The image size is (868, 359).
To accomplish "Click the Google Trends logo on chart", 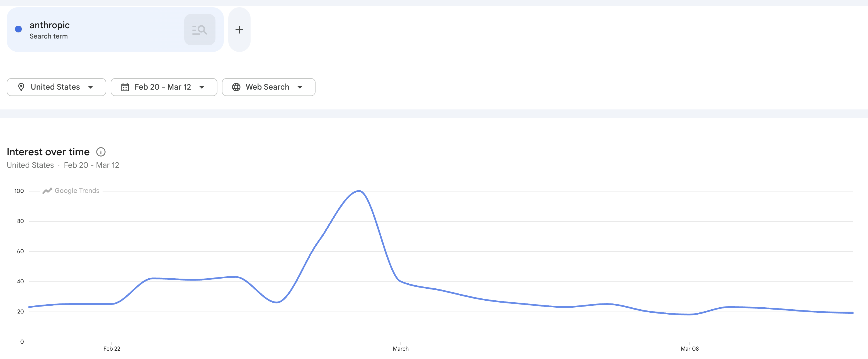I will click(71, 191).
